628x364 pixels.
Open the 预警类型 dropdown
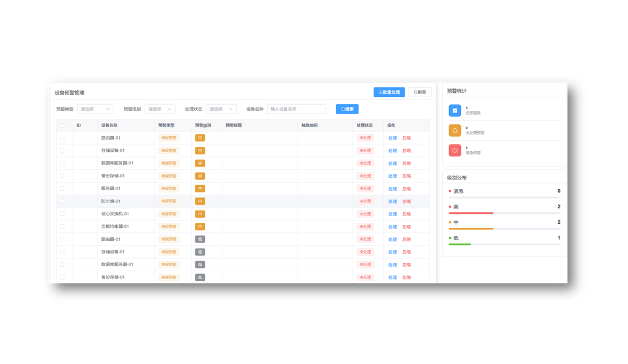tap(95, 109)
